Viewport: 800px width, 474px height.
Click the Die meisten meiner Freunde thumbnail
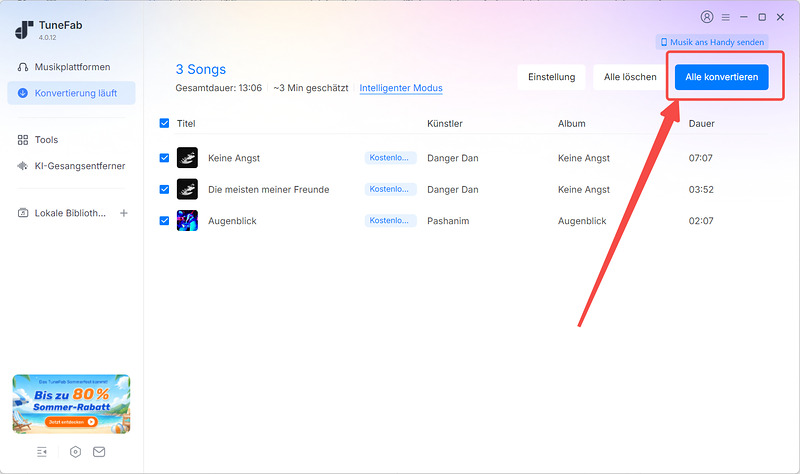click(187, 189)
